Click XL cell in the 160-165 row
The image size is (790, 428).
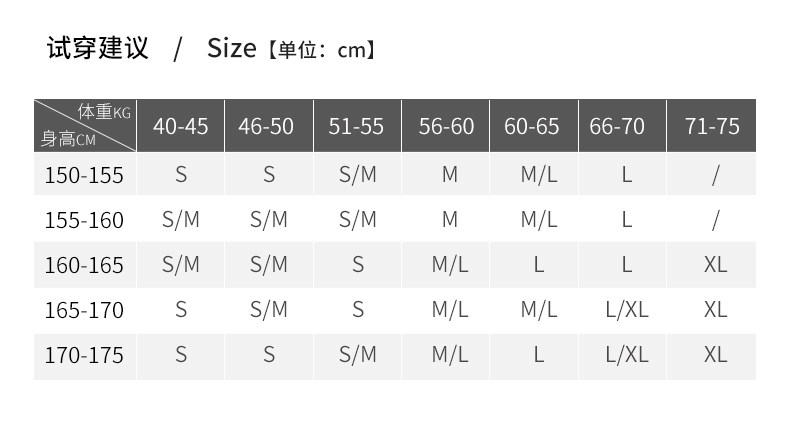pyautogui.click(x=715, y=265)
